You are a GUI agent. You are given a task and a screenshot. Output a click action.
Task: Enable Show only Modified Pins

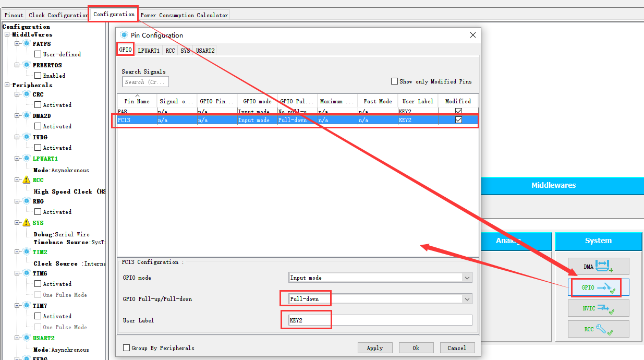click(395, 81)
